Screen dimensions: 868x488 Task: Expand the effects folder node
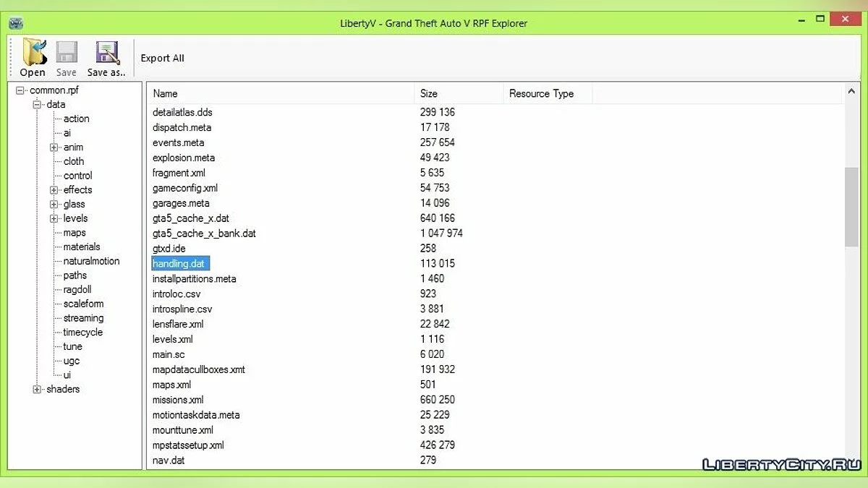point(54,190)
